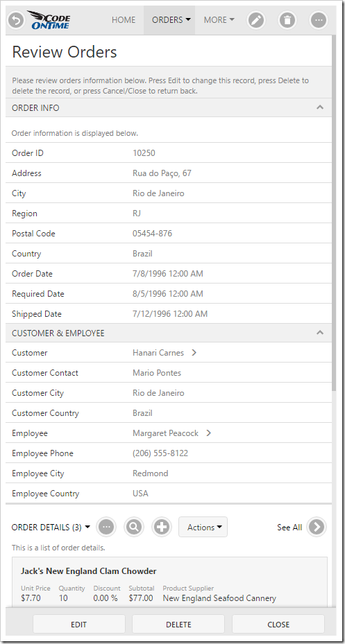Viewport: 345px width, 644px height.
Task: Click the Order Details ellipsis icon
Action: tap(106, 527)
